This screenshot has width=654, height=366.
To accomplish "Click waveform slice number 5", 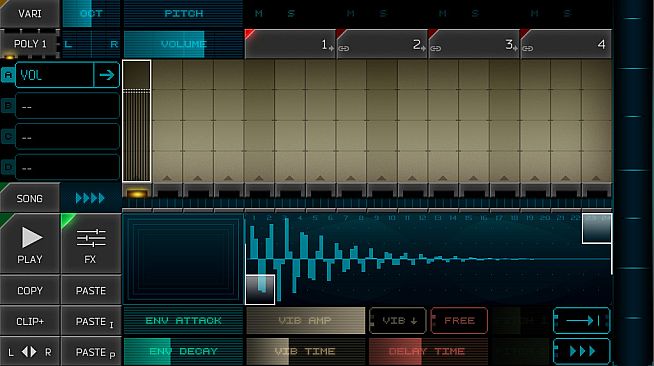I will coord(315,218).
